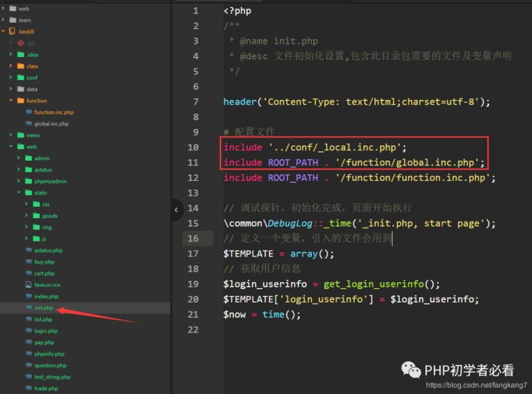
Task: Click the global.inc.php file icon
Action: point(29,124)
